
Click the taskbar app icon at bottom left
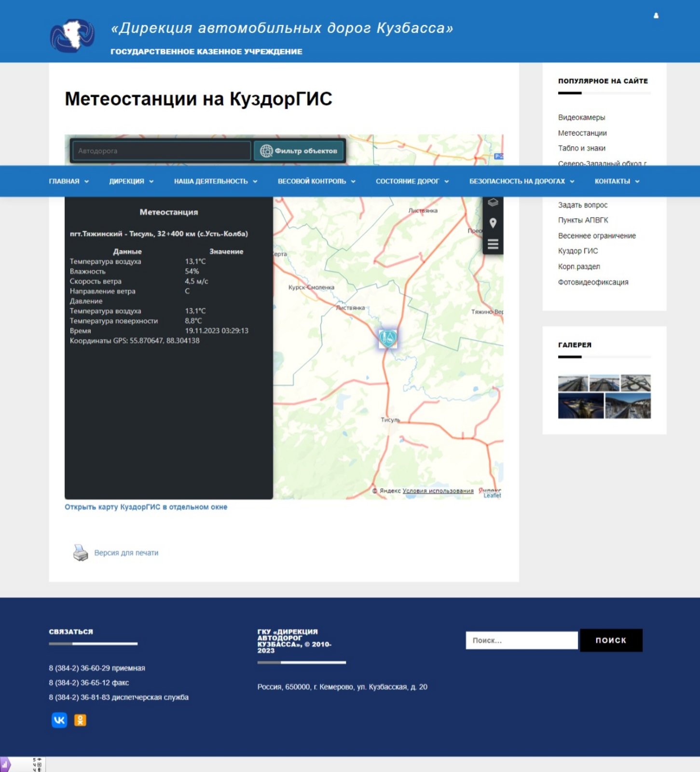coord(5,765)
